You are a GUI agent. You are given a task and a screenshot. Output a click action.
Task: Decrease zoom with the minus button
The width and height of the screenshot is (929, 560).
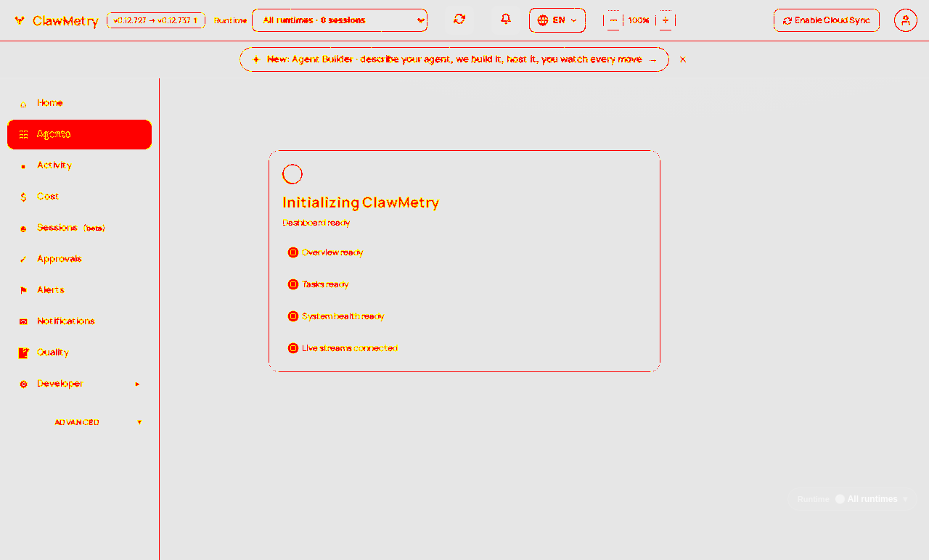[613, 20]
